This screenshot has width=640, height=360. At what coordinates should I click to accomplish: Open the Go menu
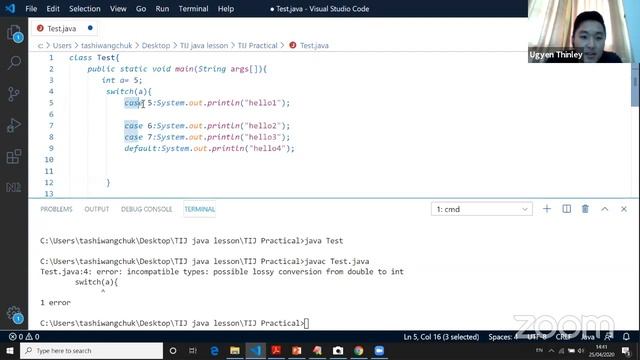tap(141, 9)
